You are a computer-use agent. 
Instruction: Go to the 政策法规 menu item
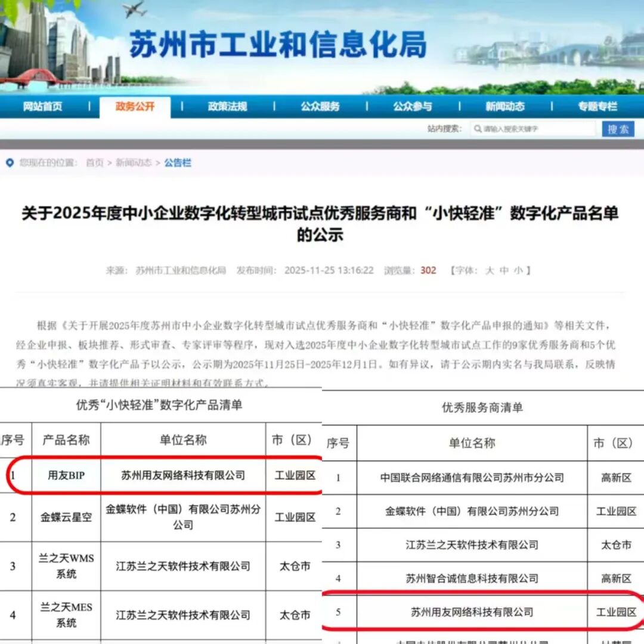tap(227, 107)
